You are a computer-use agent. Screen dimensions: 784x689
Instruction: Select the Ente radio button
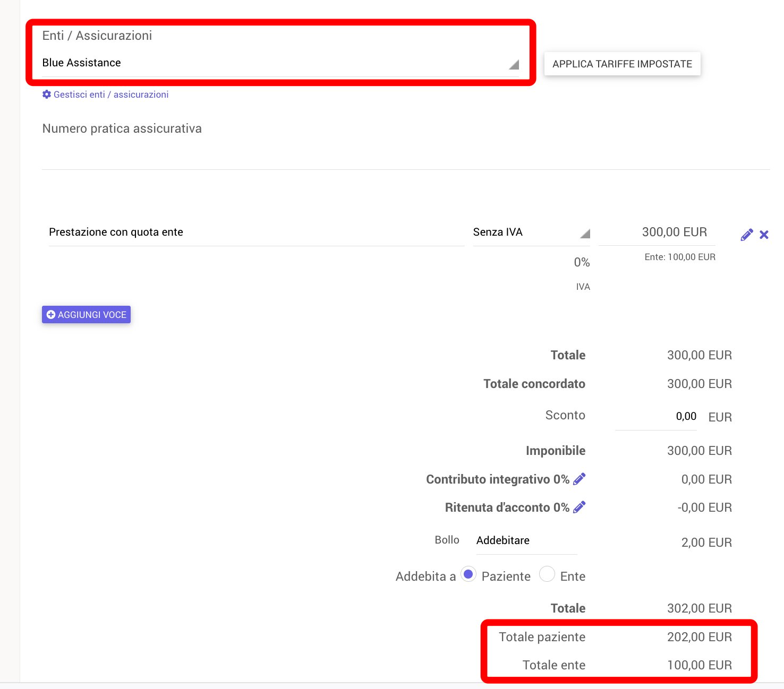coord(547,574)
